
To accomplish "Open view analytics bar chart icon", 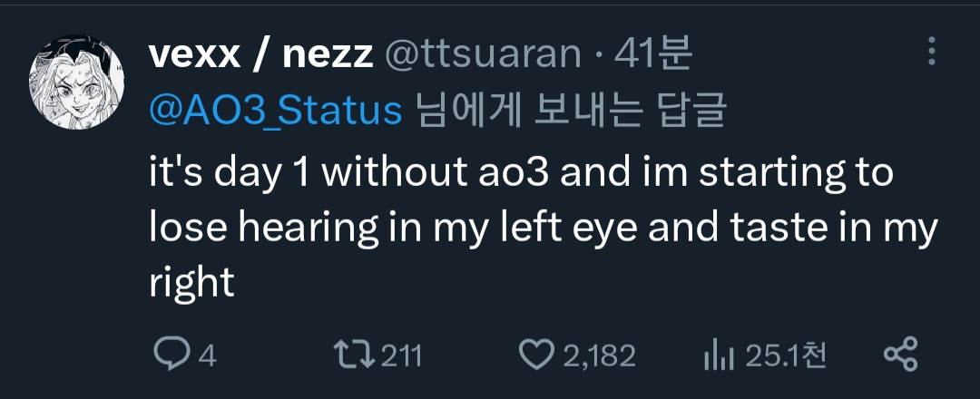I will tap(718, 355).
